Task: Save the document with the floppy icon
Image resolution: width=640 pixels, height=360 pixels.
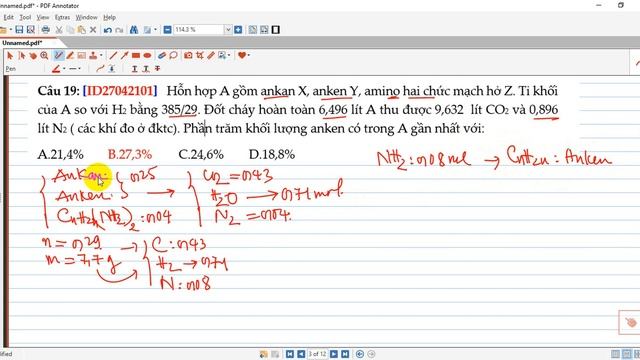Action: pyautogui.click(x=19, y=30)
